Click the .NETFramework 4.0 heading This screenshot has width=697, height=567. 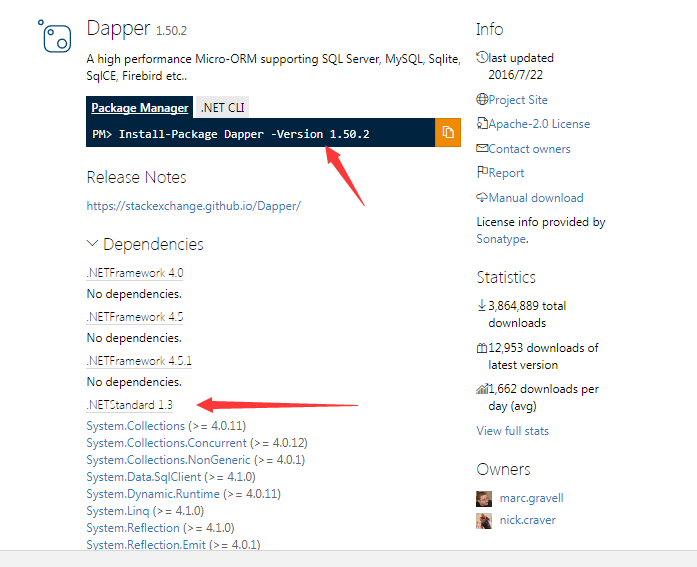pos(135,273)
